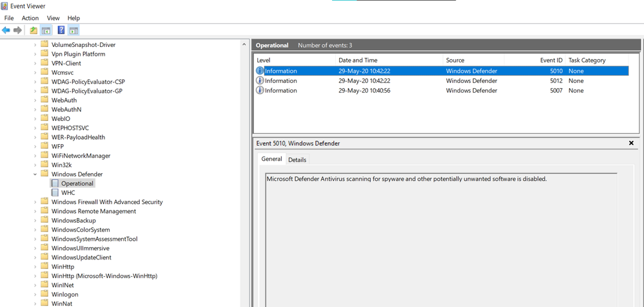Select the WHC log under Windows Defender
This screenshot has width=644, height=307.
click(68, 192)
